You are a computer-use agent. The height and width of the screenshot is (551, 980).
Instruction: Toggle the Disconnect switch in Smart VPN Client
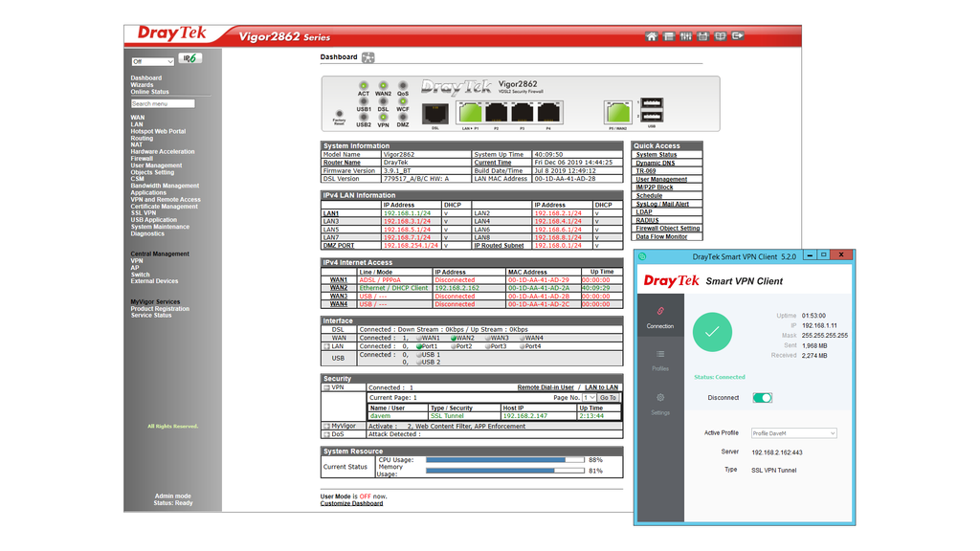coord(763,397)
